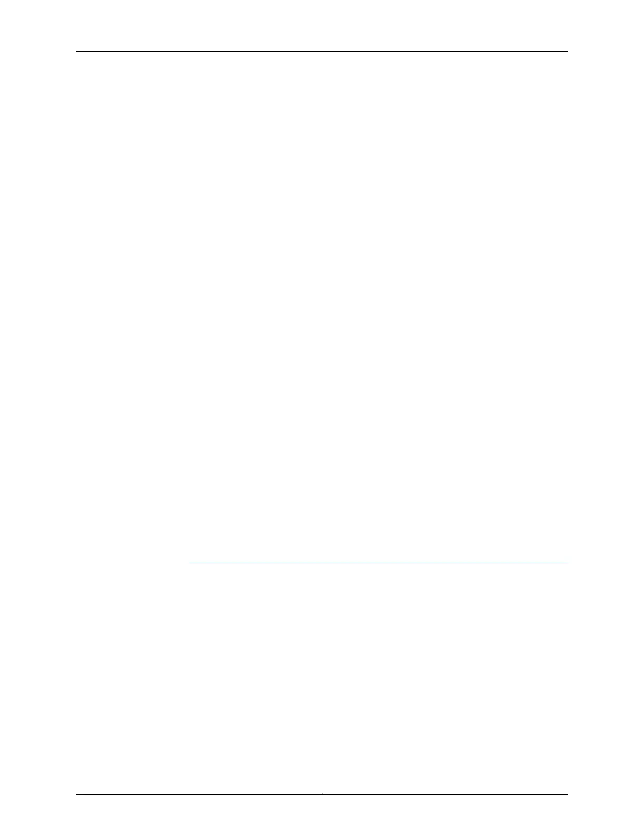Click the middle of the top header rule
Screen dimensions: 644x834
pos(322,52)
